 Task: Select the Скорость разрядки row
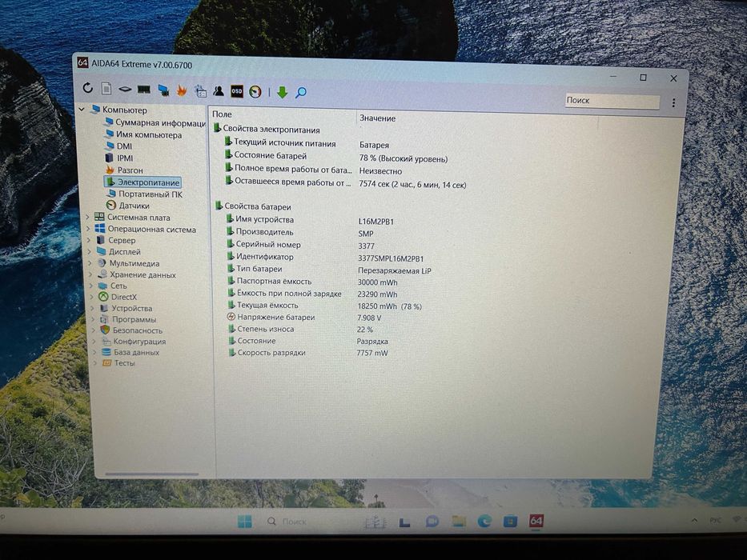pyautogui.click(x=307, y=353)
